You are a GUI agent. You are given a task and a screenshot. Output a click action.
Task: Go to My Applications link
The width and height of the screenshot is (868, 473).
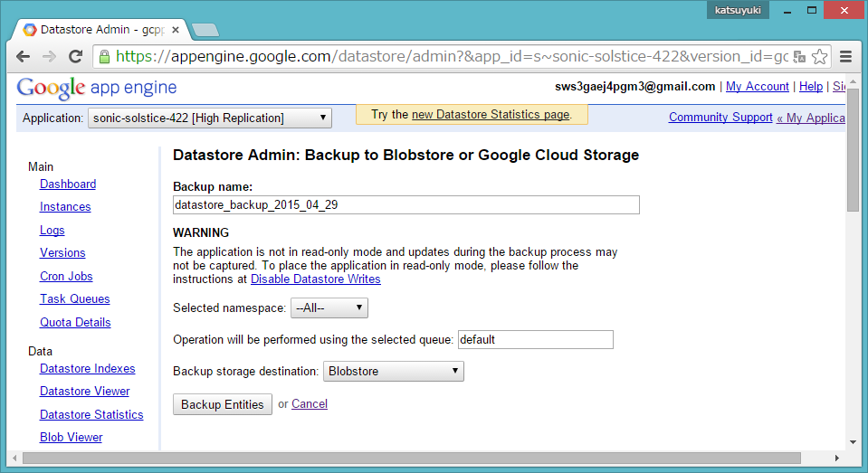click(810, 118)
